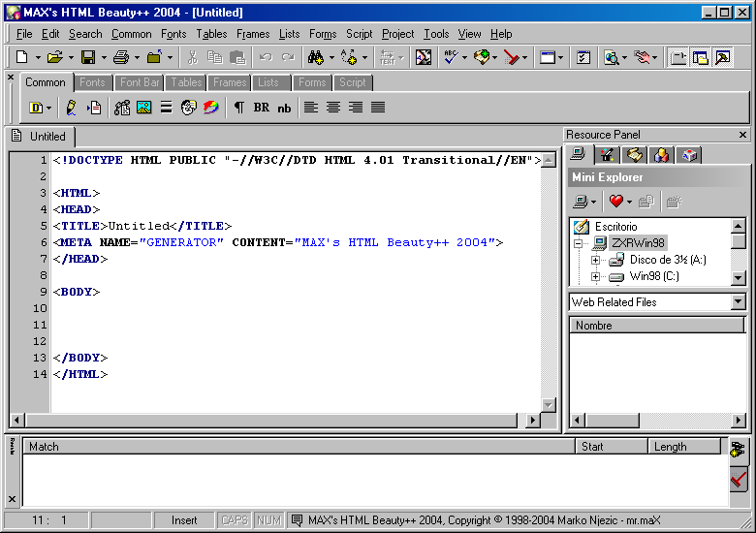Switch to the Script toolbar tab

click(352, 82)
